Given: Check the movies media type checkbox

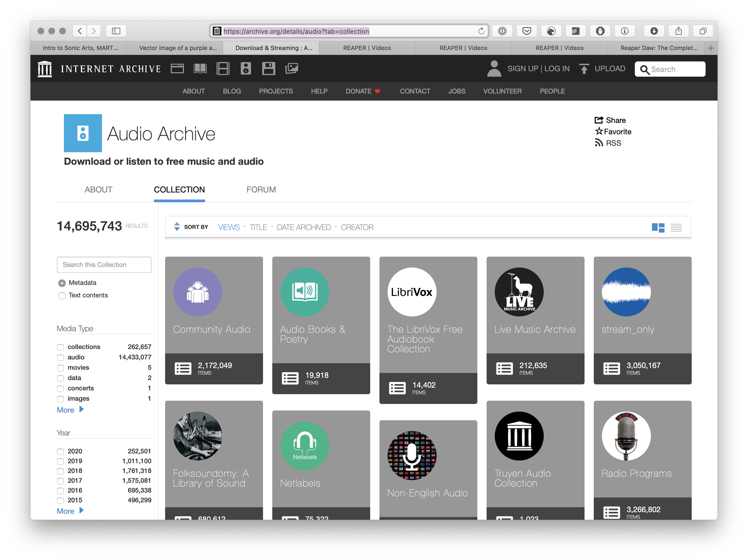Looking at the screenshot, I should (x=61, y=368).
